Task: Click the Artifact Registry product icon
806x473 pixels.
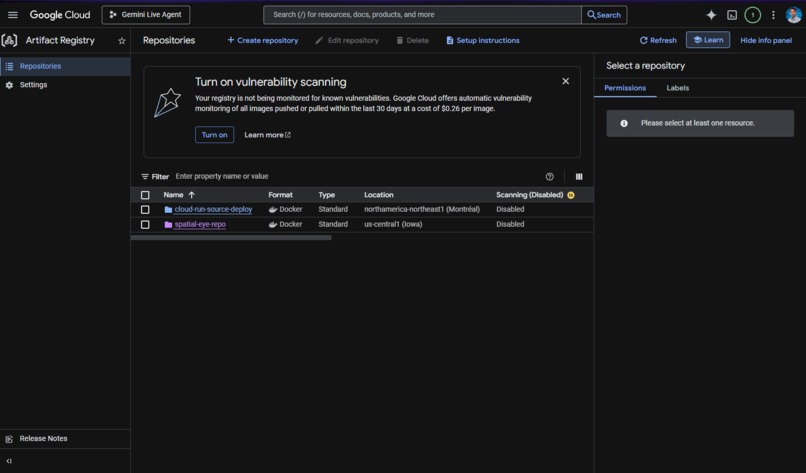Action: (x=9, y=40)
